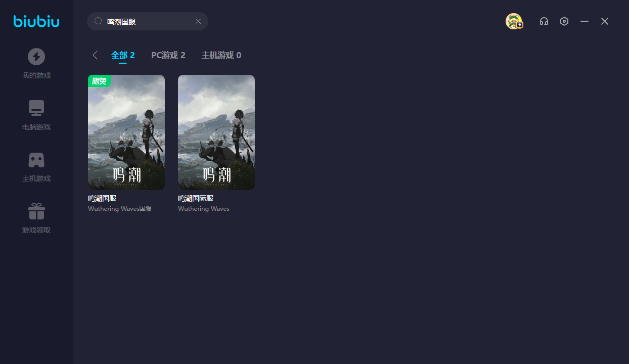Click 游戏领取 sidebar label
The width and height of the screenshot is (629, 364).
[36, 231]
